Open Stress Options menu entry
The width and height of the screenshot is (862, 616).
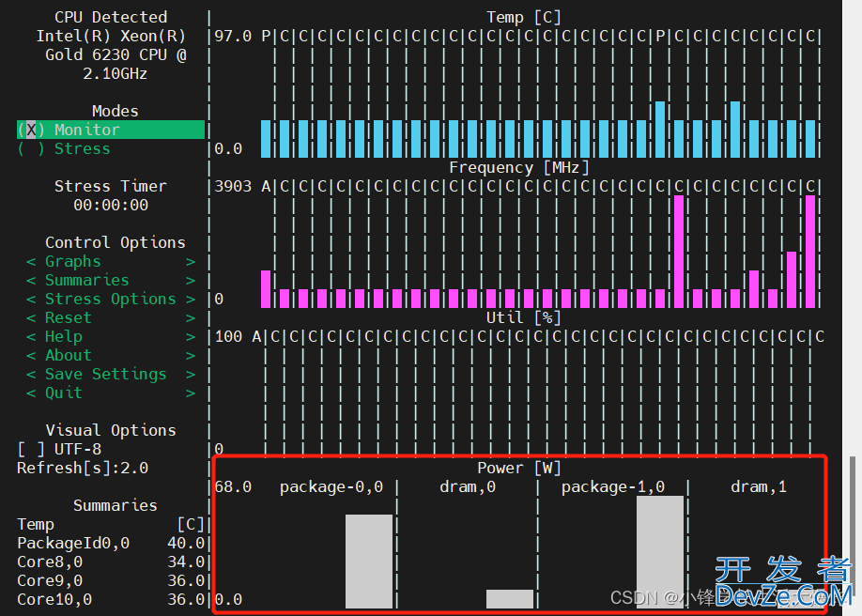click(x=111, y=299)
